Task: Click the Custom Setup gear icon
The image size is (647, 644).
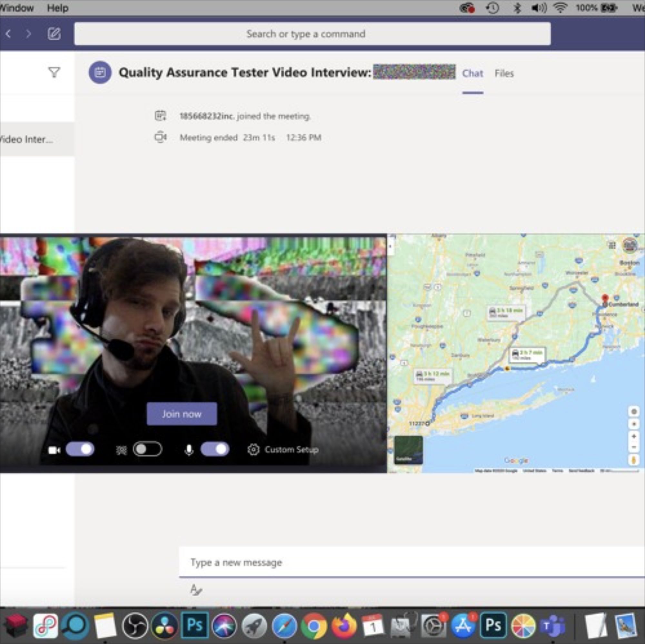Action: 254,450
